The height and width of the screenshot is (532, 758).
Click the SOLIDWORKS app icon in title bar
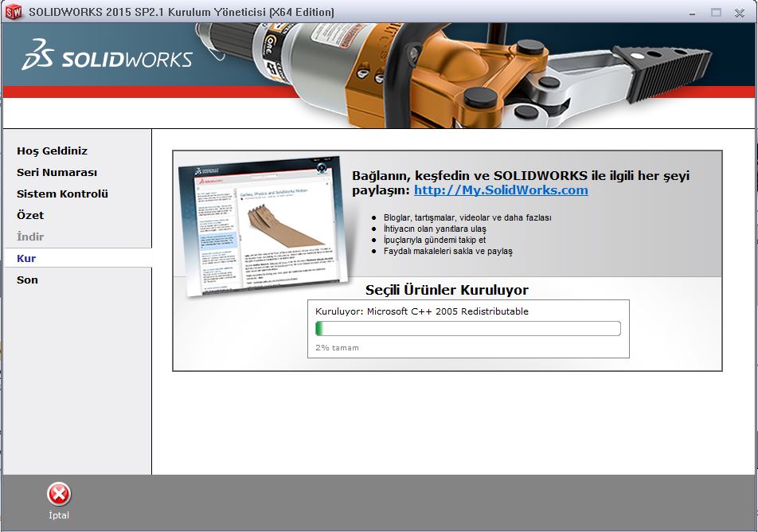coord(14,12)
